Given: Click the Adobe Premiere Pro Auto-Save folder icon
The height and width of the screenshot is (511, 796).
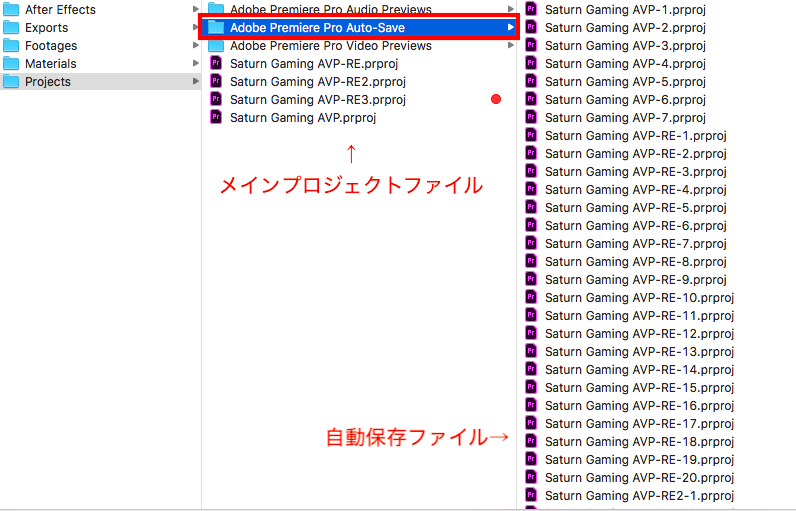Looking at the screenshot, I should [x=216, y=27].
